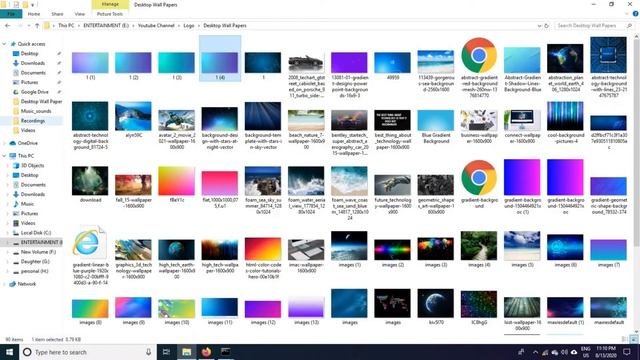Open File Explorer help button

[x=635, y=14]
